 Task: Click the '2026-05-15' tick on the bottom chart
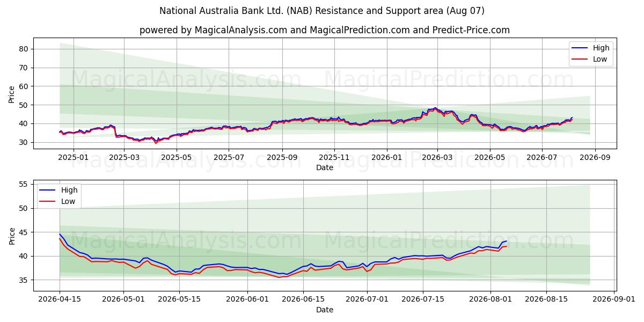[179, 300]
